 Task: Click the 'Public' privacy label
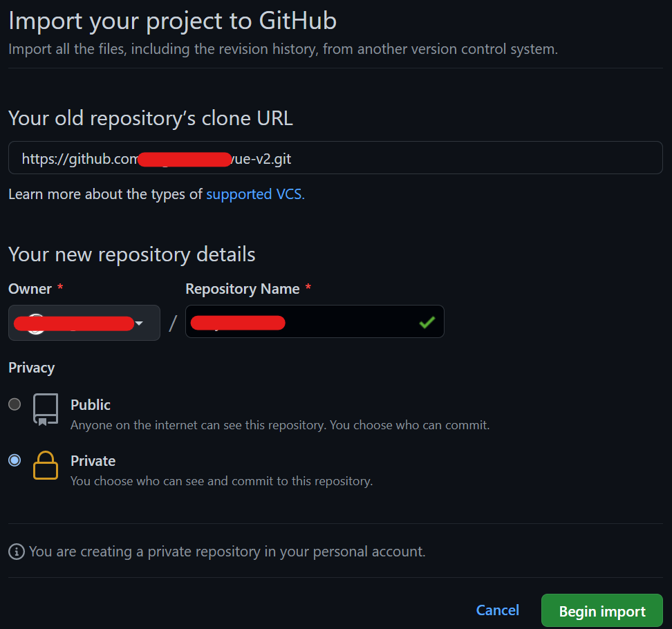(x=91, y=404)
